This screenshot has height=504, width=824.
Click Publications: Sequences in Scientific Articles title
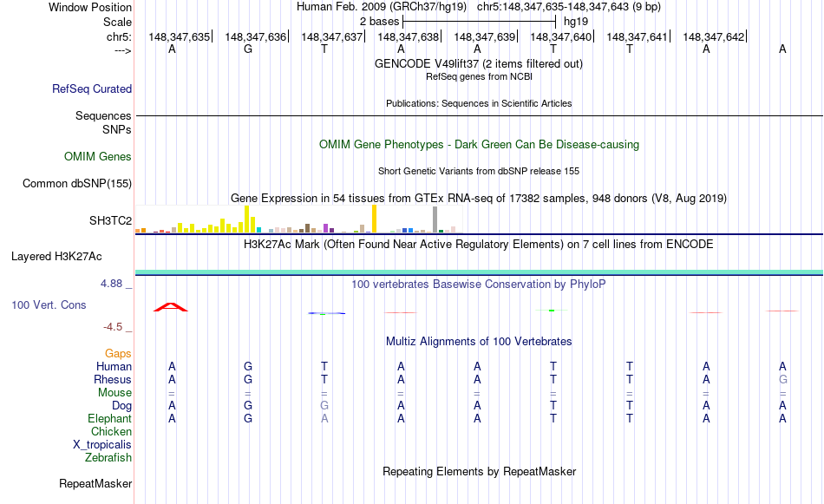pyautogui.click(x=479, y=103)
